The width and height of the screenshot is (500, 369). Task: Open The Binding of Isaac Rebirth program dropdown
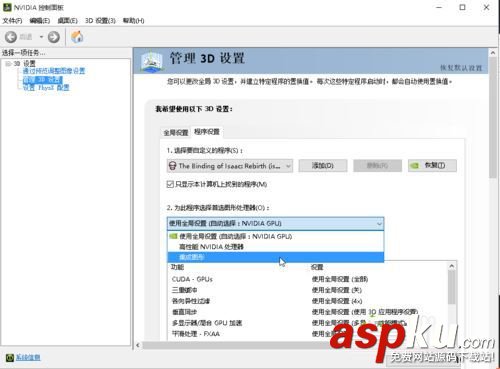point(230,166)
